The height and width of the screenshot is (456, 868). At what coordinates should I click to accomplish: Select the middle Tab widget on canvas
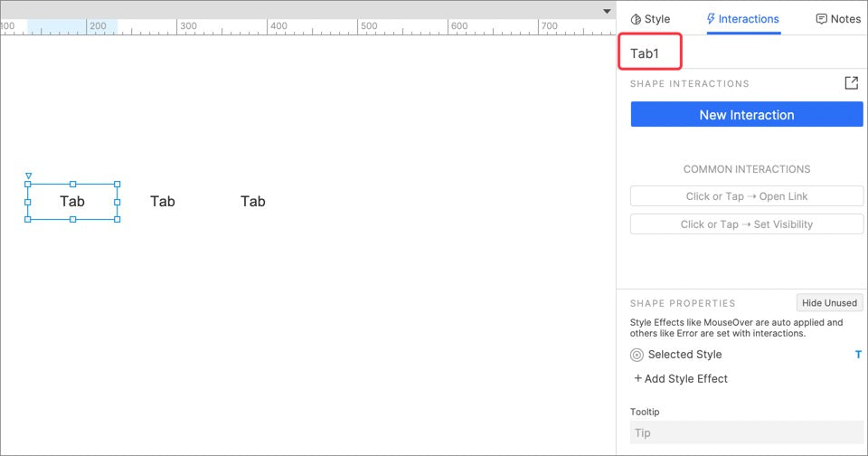click(163, 202)
